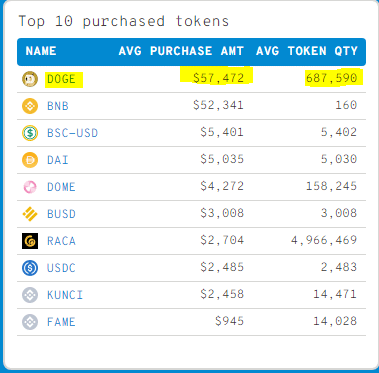
Task: Click the highlighted $57,472 purchase amount
Action: (x=219, y=79)
